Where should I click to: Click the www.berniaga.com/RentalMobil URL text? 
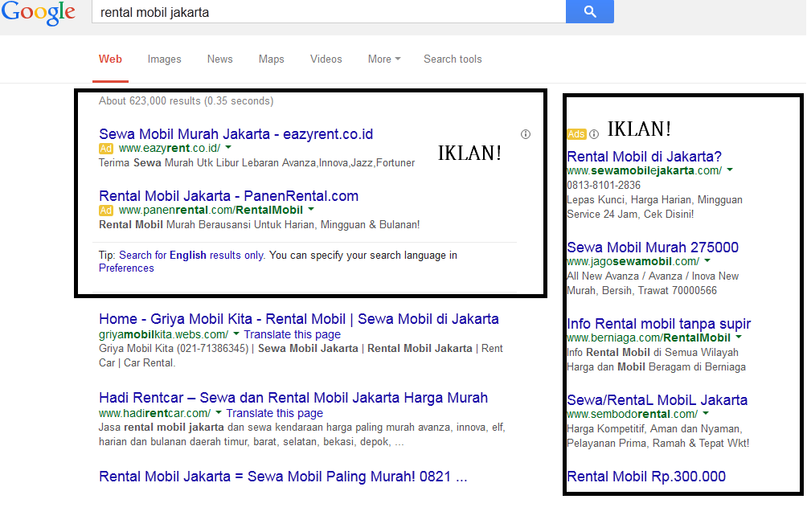pos(649,338)
